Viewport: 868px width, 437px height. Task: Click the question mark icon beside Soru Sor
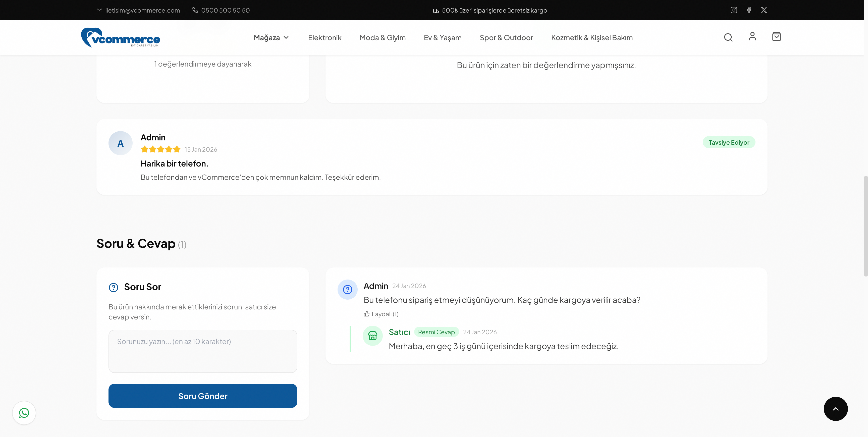tap(113, 287)
